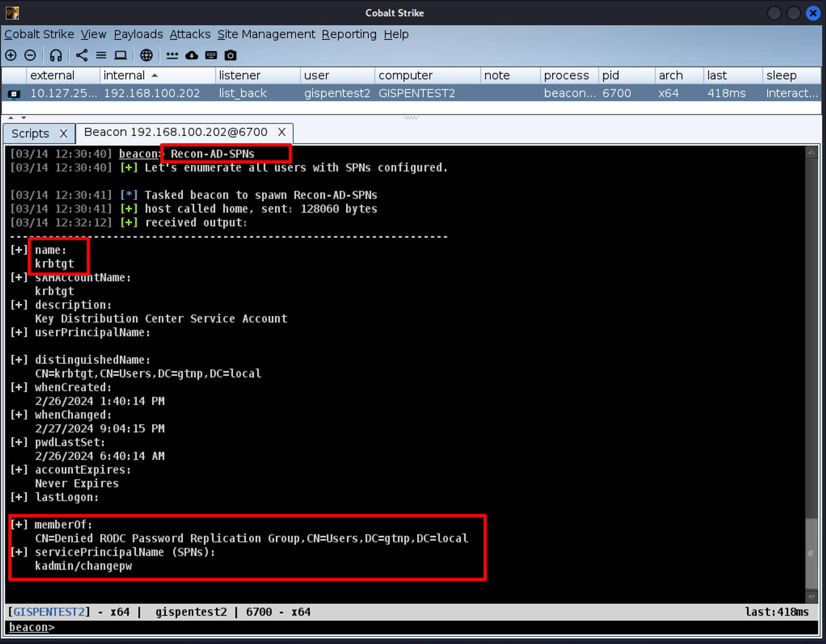Open the Attacks menu
The width and height of the screenshot is (826, 644).
(190, 34)
